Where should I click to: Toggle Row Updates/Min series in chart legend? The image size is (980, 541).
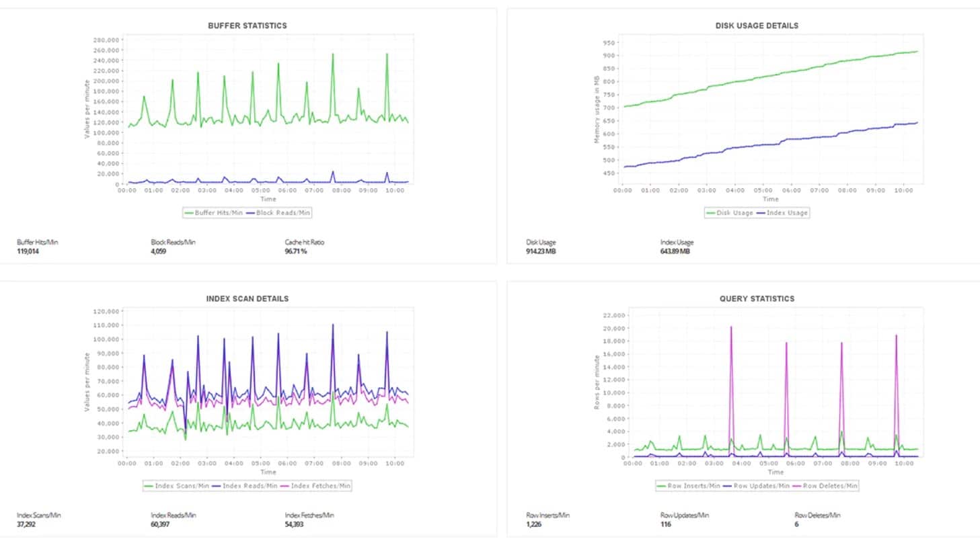757,485
